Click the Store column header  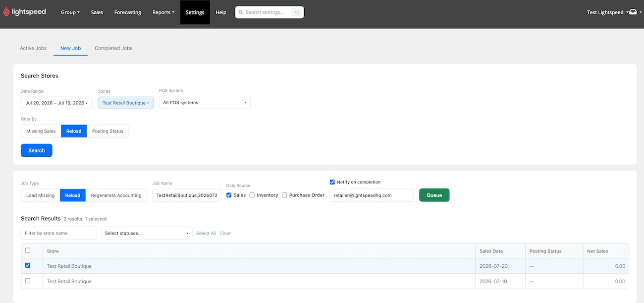pyautogui.click(x=259, y=251)
